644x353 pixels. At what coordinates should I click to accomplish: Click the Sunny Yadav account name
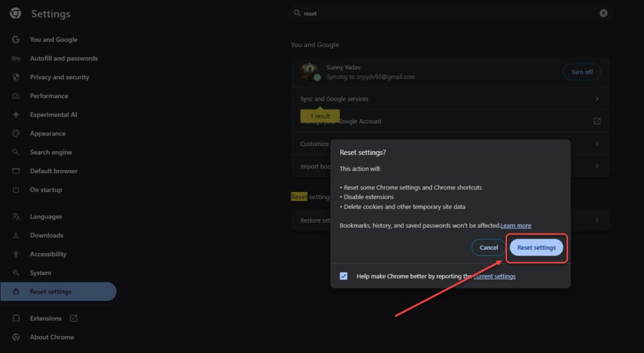pos(343,67)
